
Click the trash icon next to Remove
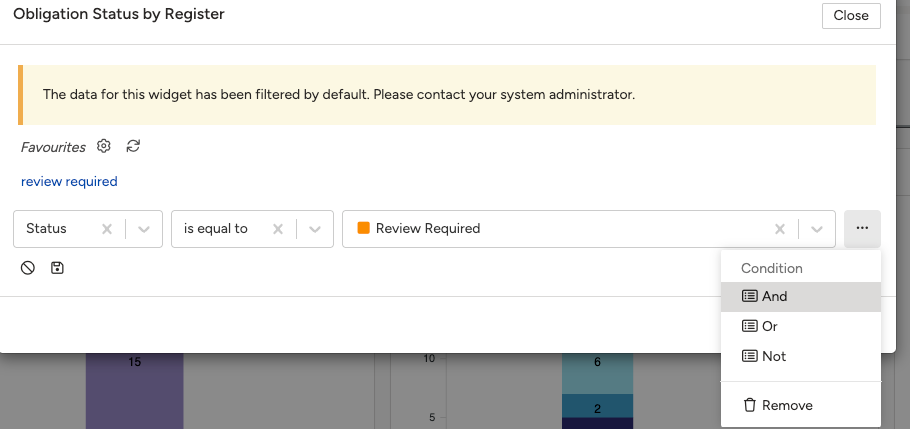coord(750,405)
